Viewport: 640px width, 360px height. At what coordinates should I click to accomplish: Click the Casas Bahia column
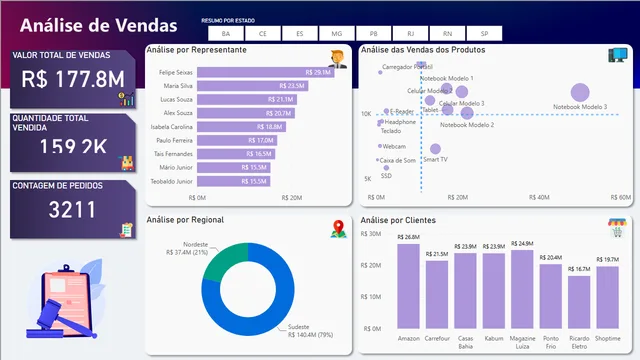tap(465, 291)
